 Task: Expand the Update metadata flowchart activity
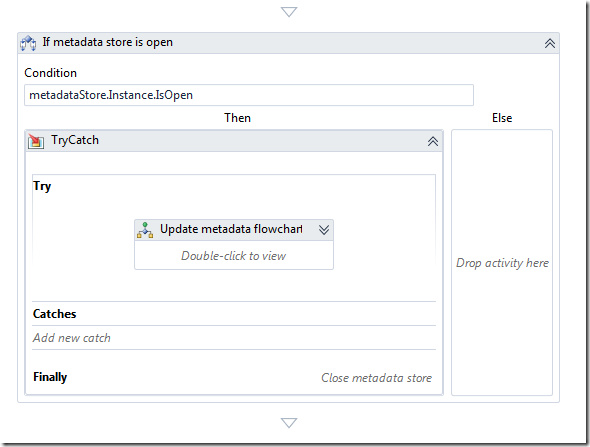click(324, 230)
